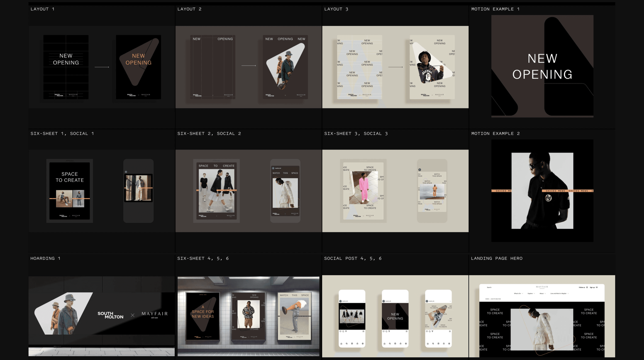
Task: Tap the comment bubble icon on the middle phone post
Action: pos(386,331)
